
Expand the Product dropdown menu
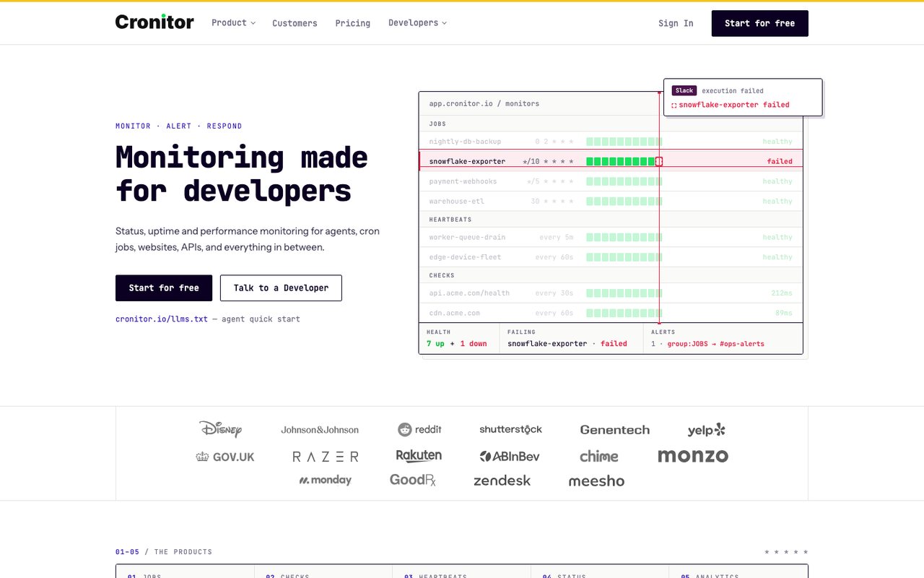(233, 23)
